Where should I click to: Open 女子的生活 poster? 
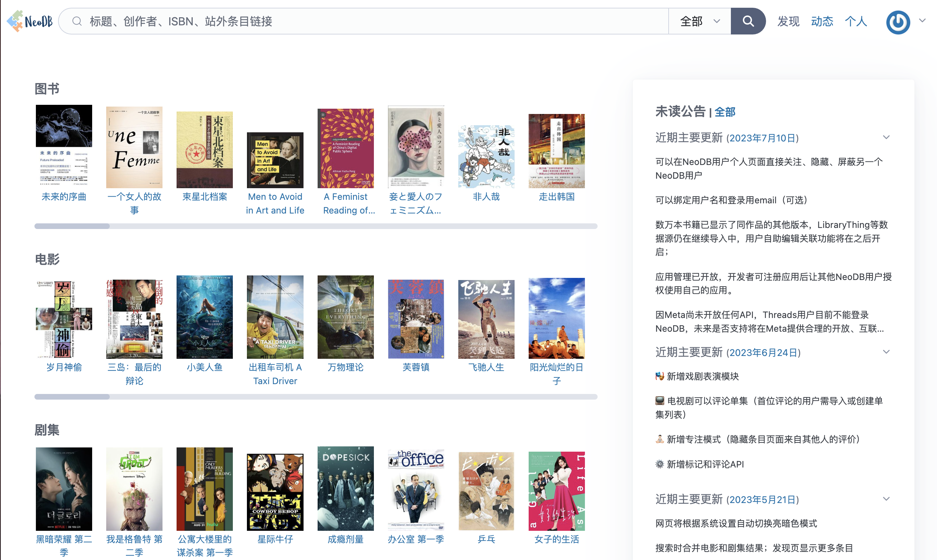pos(556,491)
